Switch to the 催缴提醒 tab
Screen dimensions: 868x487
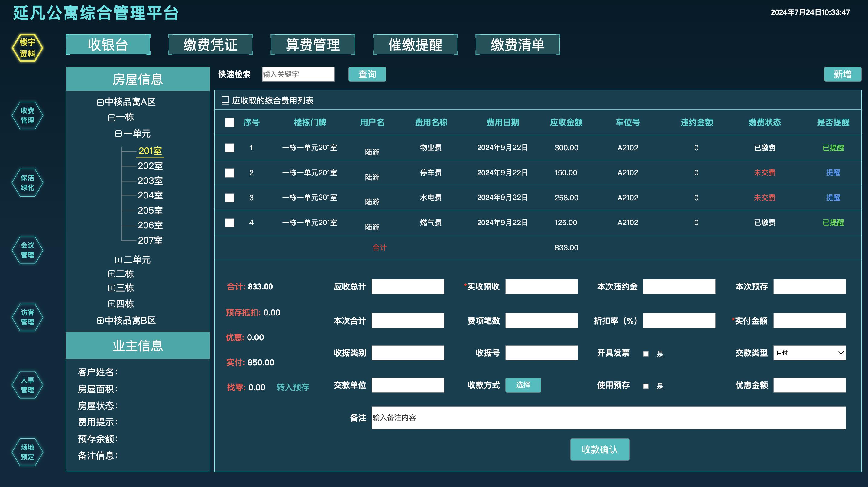[x=415, y=44]
